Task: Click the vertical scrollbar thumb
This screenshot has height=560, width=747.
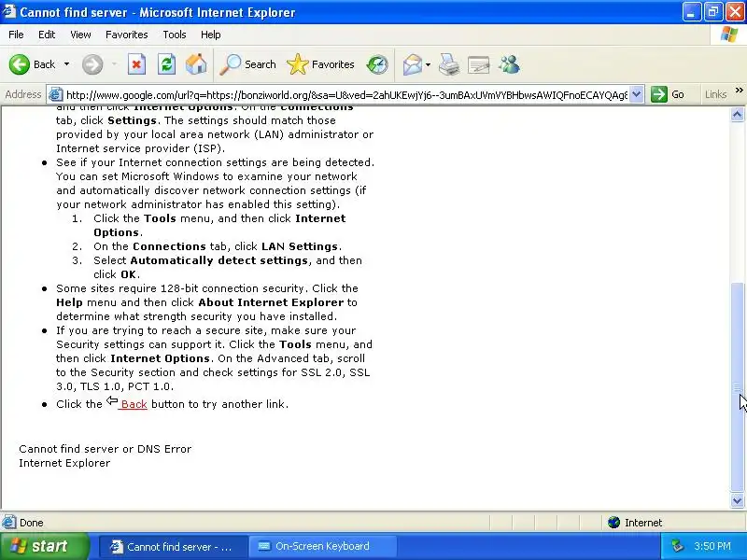Action: [x=737, y=386]
